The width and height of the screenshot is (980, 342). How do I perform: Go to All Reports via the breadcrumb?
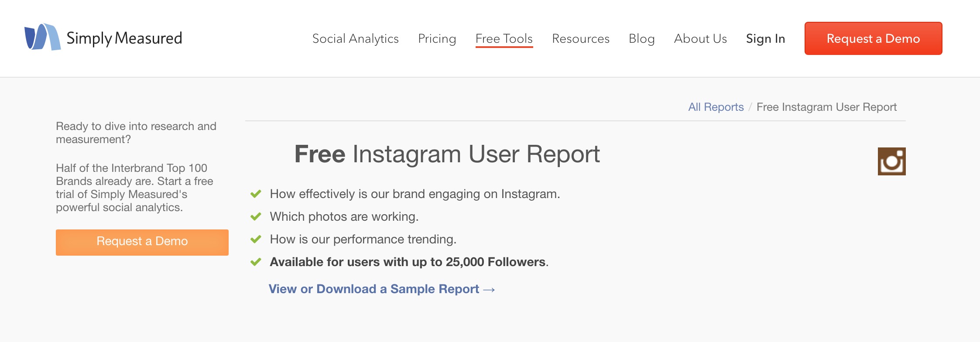click(716, 107)
